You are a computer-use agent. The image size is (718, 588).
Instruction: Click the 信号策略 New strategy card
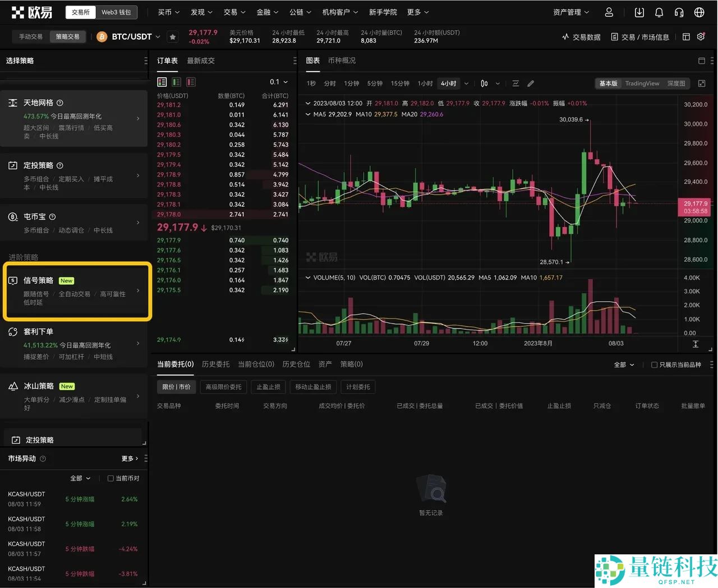click(x=77, y=291)
